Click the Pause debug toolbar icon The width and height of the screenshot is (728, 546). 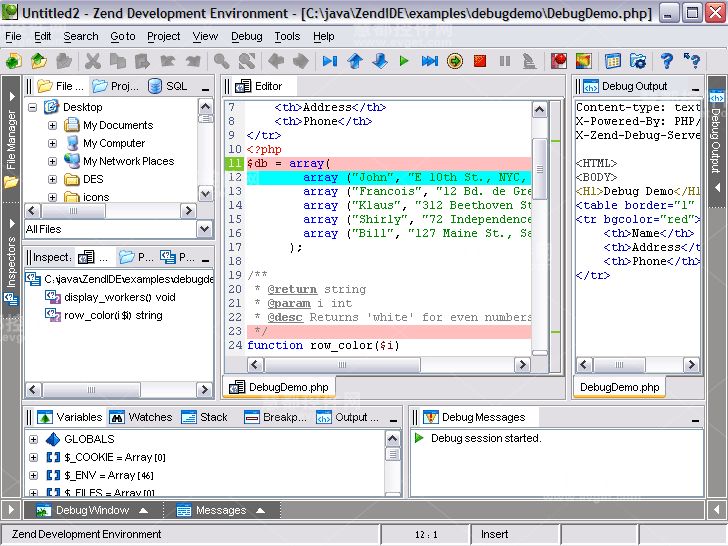(505, 61)
